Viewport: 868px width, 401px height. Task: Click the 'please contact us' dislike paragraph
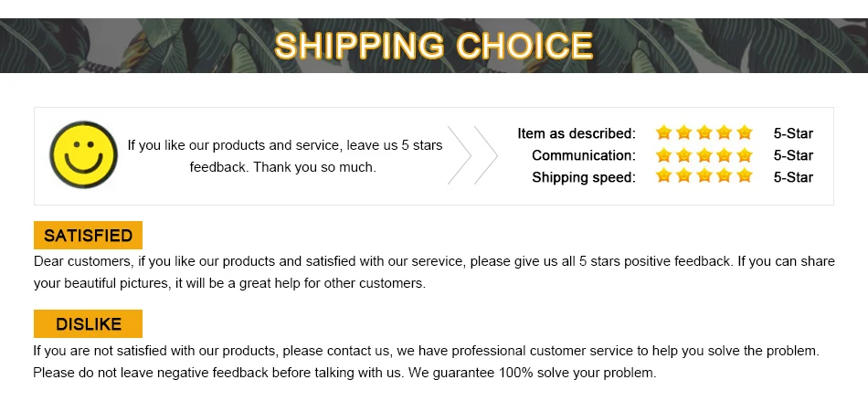pyautogui.click(x=426, y=362)
